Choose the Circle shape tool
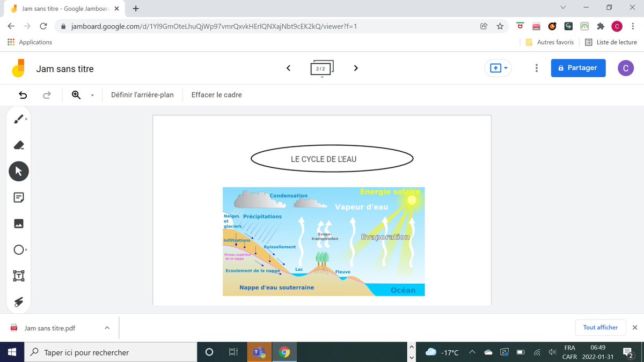The height and width of the screenshot is (362, 644). tap(19, 250)
